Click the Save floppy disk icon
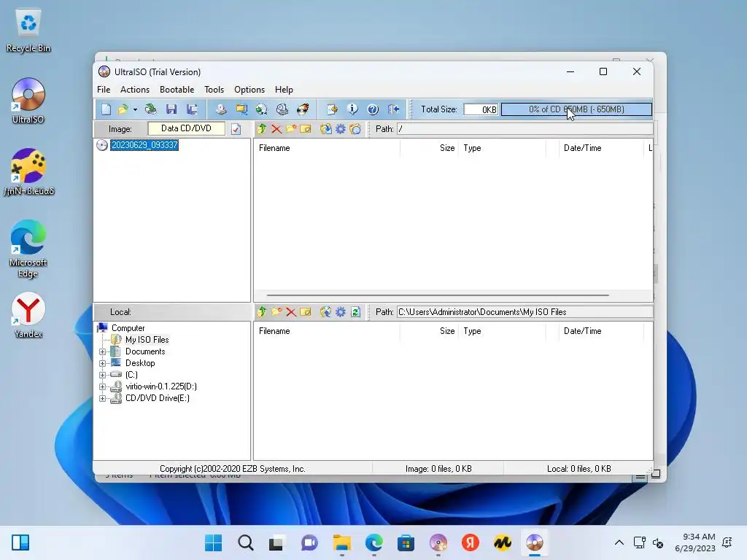Image resolution: width=747 pixels, height=560 pixels. 171,109
